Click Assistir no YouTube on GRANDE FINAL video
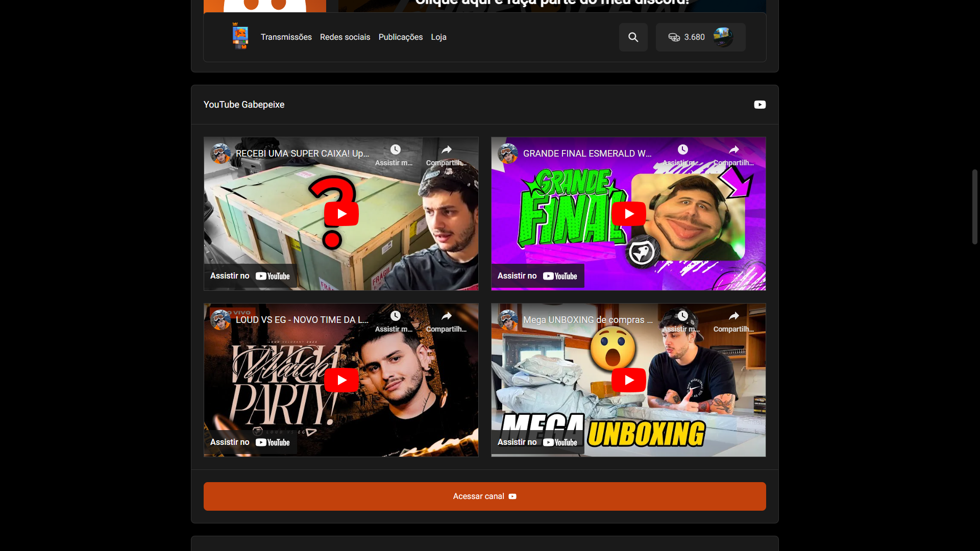Image resolution: width=980 pixels, height=551 pixels. (x=537, y=276)
